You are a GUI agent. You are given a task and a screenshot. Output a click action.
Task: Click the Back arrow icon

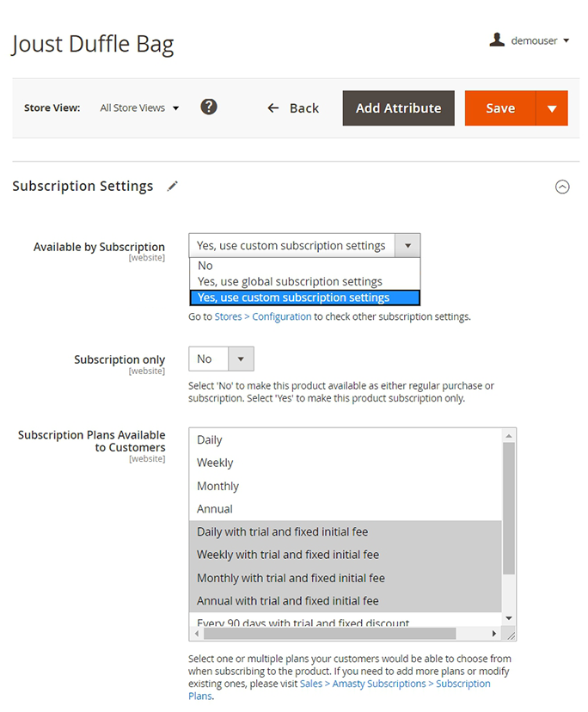pyautogui.click(x=273, y=108)
